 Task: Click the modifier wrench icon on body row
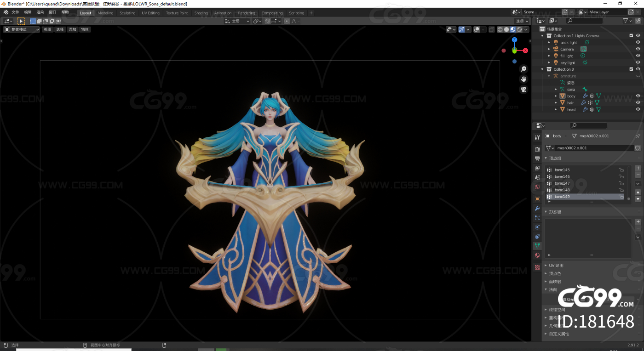click(x=585, y=96)
